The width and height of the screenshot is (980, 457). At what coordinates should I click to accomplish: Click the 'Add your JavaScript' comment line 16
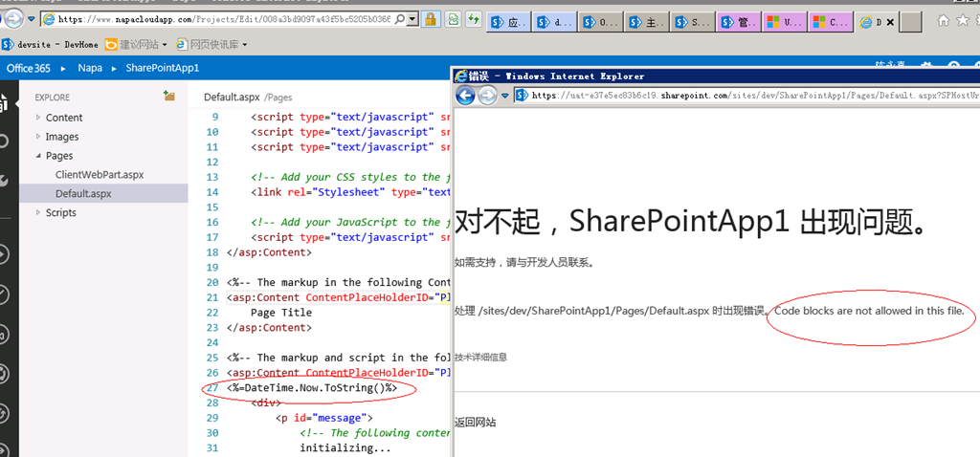(350, 222)
